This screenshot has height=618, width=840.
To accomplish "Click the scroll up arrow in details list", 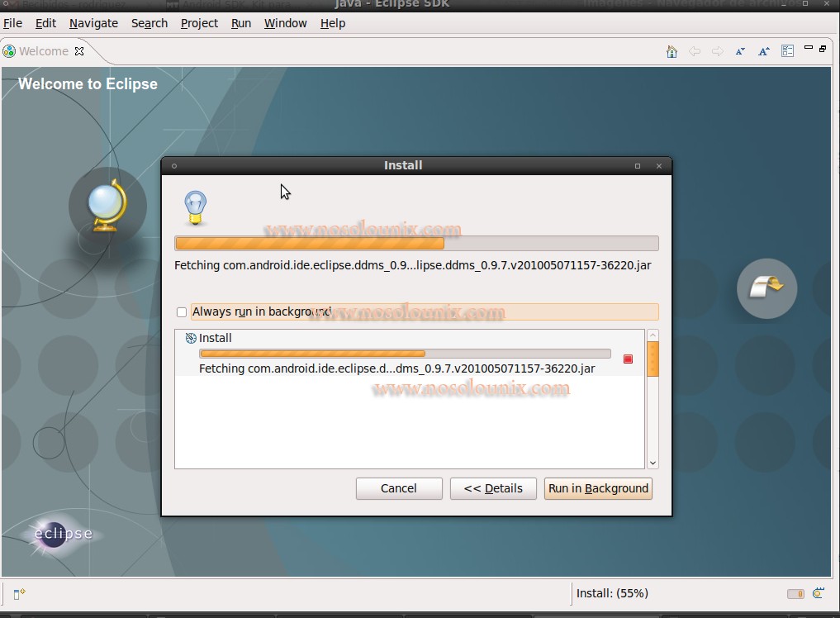I will pos(653,335).
